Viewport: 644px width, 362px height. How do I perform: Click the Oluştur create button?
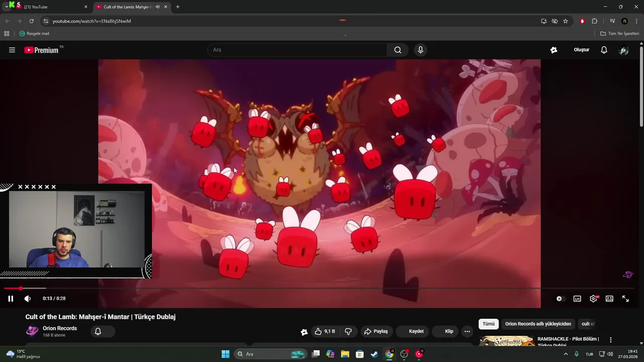click(581, 50)
